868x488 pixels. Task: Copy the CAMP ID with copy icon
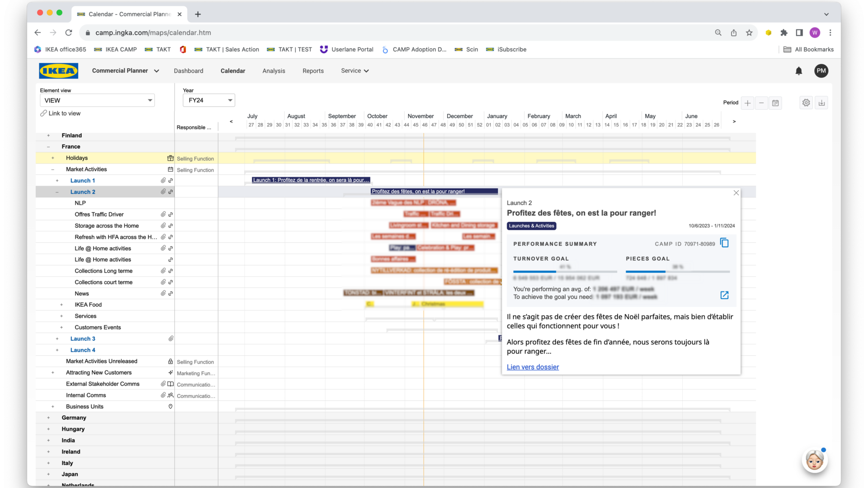click(x=724, y=243)
